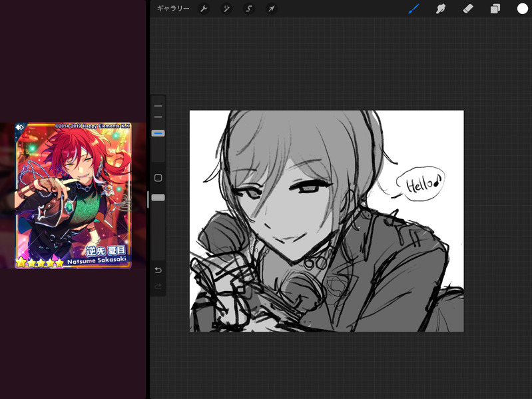Open the Gallery (ギャラリー) button
Image resolution: width=532 pixels, height=399 pixels.
[173, 9]
